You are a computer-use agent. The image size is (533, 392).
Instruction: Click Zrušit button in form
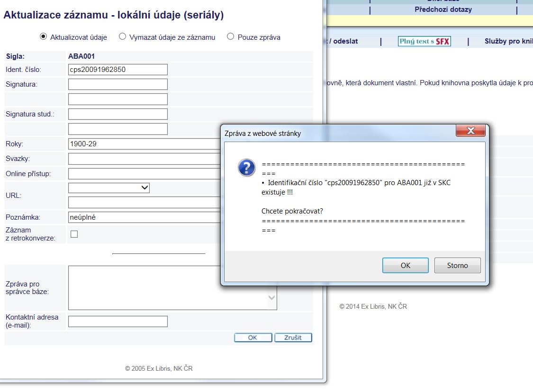pyautogui.click(x=293, y=338)
